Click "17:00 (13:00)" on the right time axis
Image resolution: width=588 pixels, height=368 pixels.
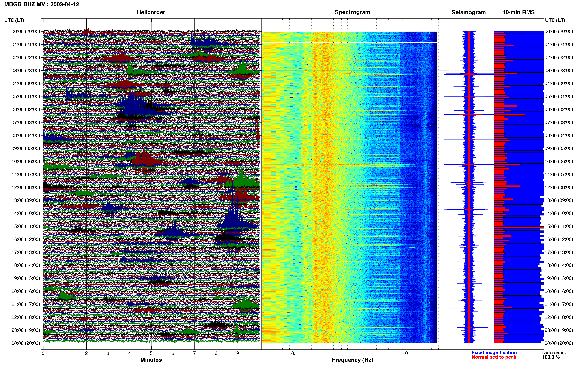coord(559,252)
